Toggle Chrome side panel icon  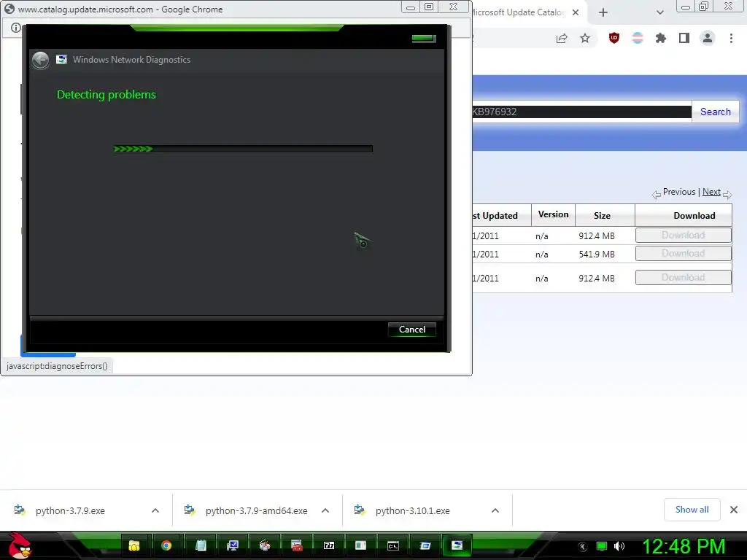(684, 38)
